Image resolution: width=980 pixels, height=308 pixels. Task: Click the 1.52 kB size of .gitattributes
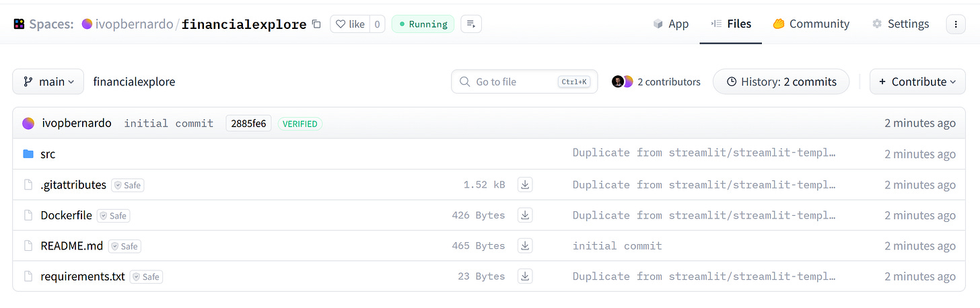point(484,184)
